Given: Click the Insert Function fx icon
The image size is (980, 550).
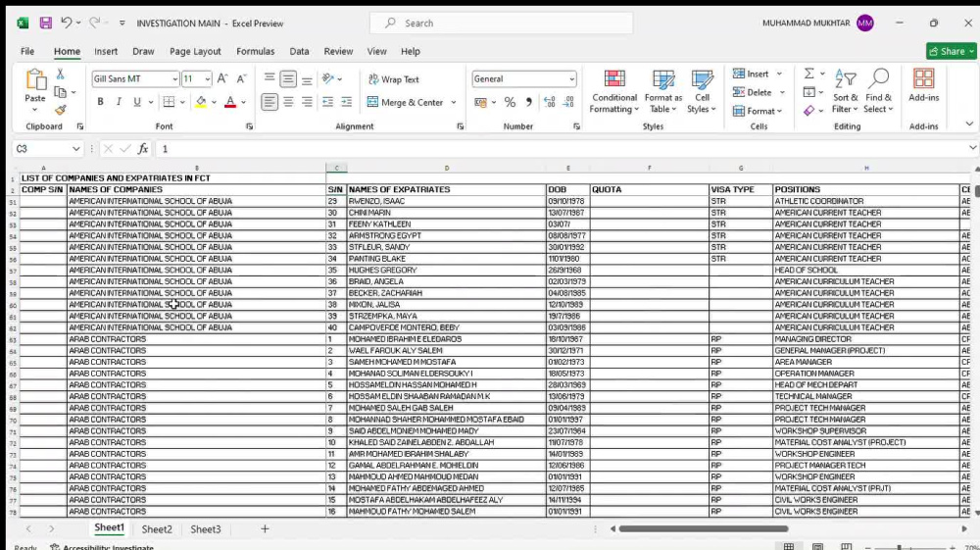Looking at the screenshot, I should 143,149.
